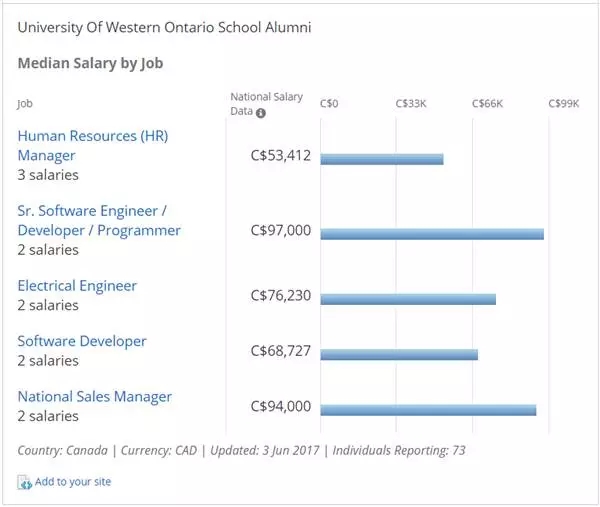The width and height of the screenshot is (600, 507).
Task: Click the info icon beside National Salary Data
Action: coord(261,113)
